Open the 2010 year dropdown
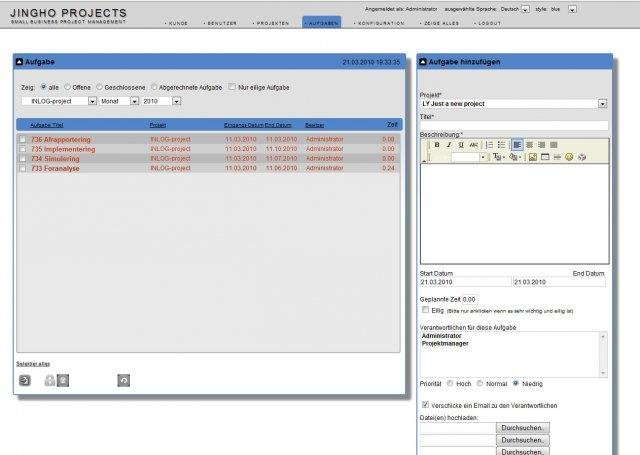Viewport: 640px width, 455px height. click(x=176, y=101)
